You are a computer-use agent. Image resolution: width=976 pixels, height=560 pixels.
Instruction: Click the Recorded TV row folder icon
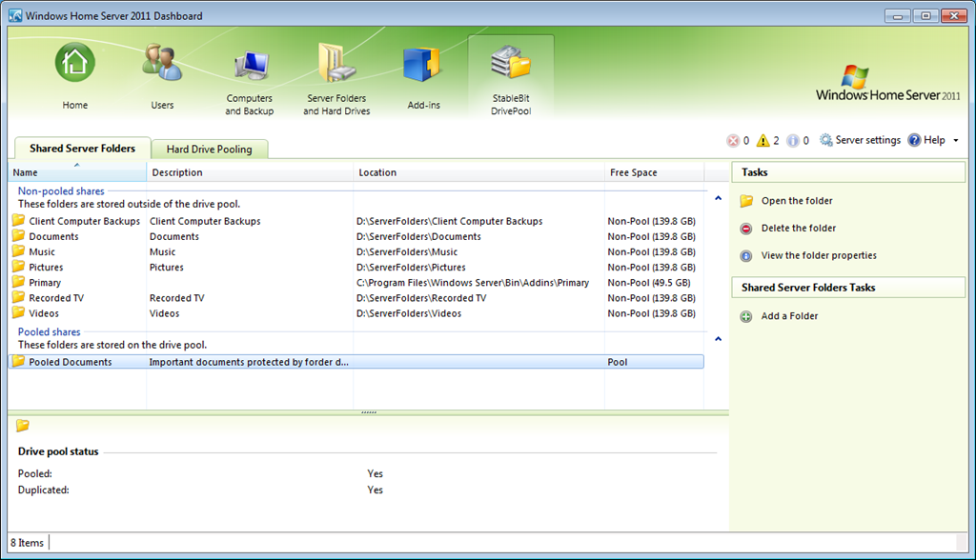19,297
